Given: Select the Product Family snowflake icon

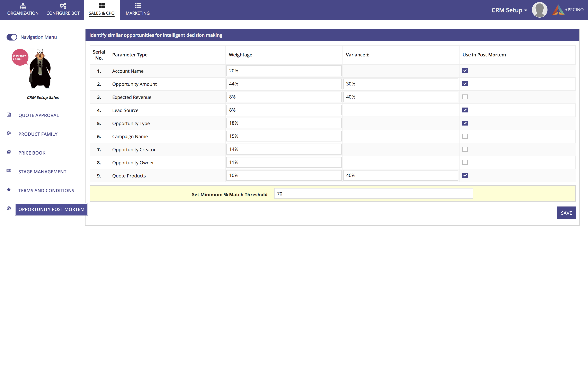Looking at the screenshot, I should (9, 133).
